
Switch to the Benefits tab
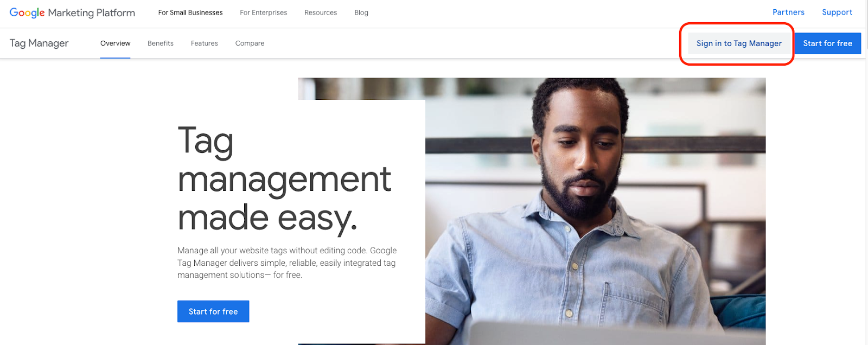[161, 43]
